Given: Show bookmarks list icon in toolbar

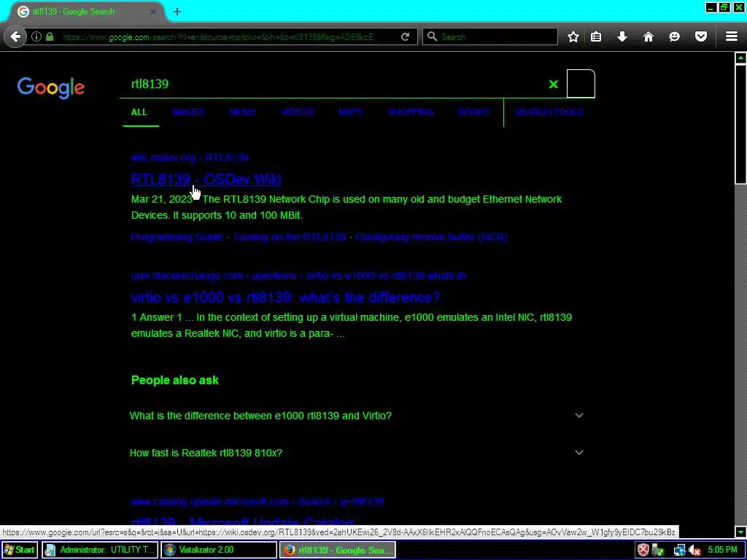Looking at the screenshot, I should (596, 36).
